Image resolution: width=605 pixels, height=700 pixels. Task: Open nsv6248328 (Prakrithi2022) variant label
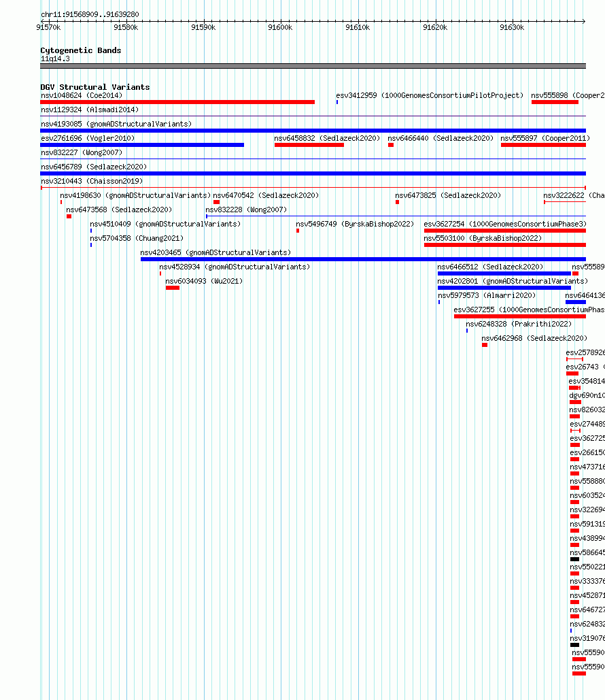(x=519, y=324)
